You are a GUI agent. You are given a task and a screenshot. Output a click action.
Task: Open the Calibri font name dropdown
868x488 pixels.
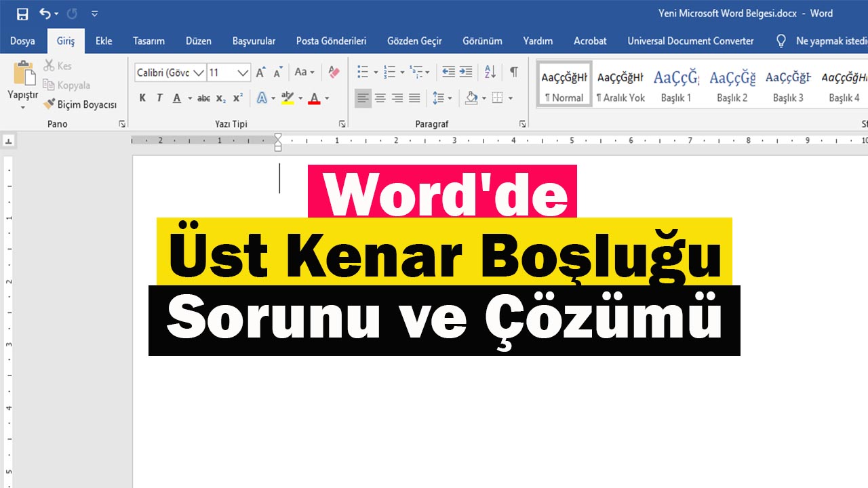(199, 73)
